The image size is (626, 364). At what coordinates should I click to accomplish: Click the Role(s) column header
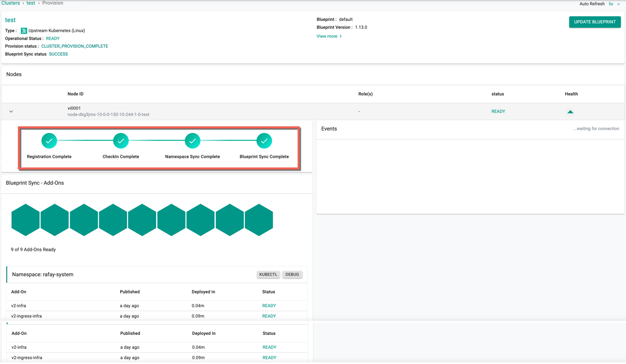[x=365, y=94]
